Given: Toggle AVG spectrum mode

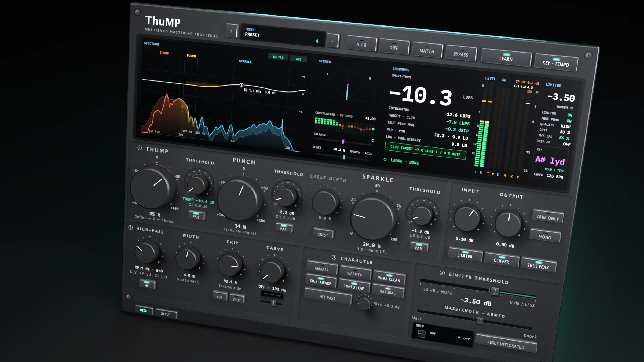Looking at the screenshot, I should 299,59.
